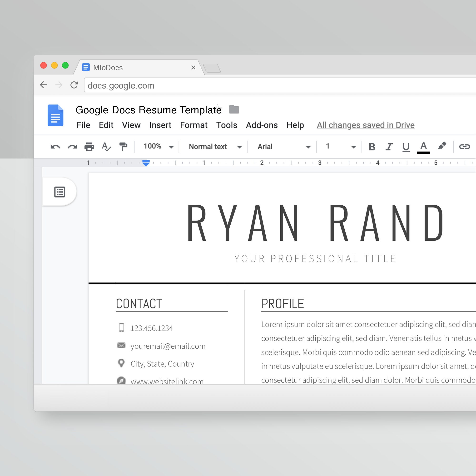
Task: Click the document title Google Docs Resume Template
Action: [x=149, y=110]
